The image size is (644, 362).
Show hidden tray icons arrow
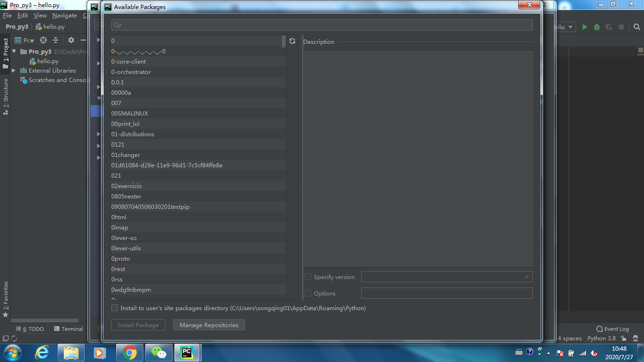(548, 353)
